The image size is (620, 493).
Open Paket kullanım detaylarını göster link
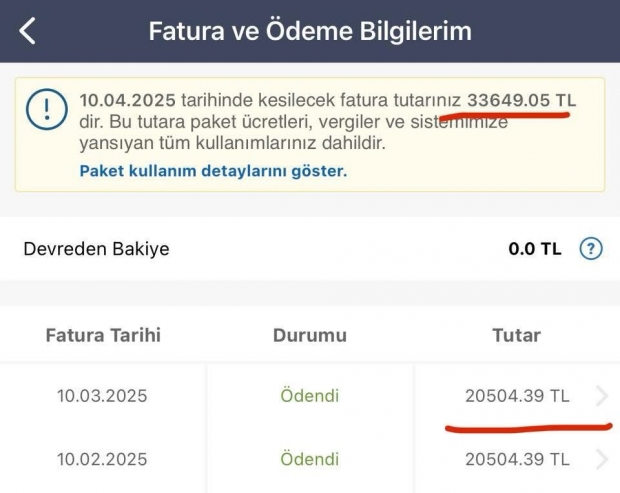point(213,171)
